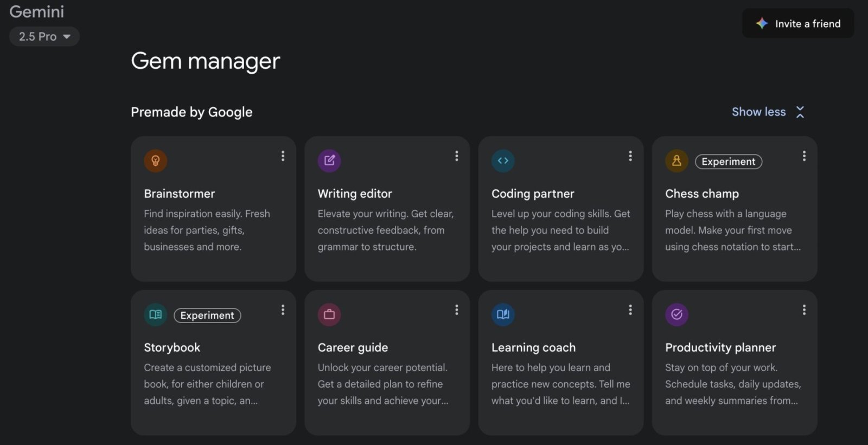Click the Chess champ pawn icon

(676, 160)
